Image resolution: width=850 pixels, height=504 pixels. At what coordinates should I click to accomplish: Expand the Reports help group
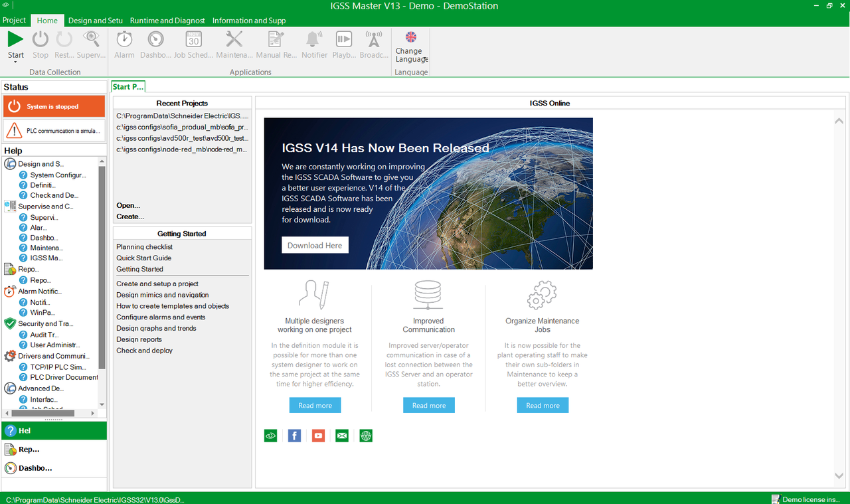coord(28,270)
